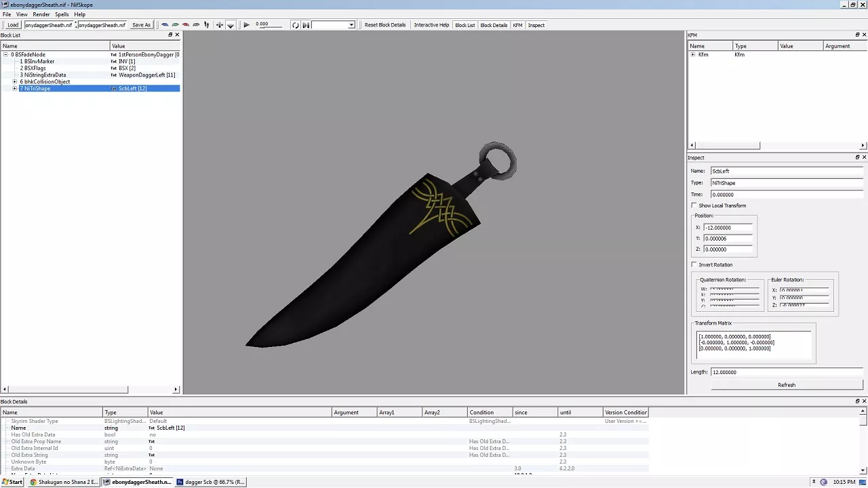This screenshot has height=488, width=868.
Task: Toggle the Block List toolbar button
Action: 465,25
